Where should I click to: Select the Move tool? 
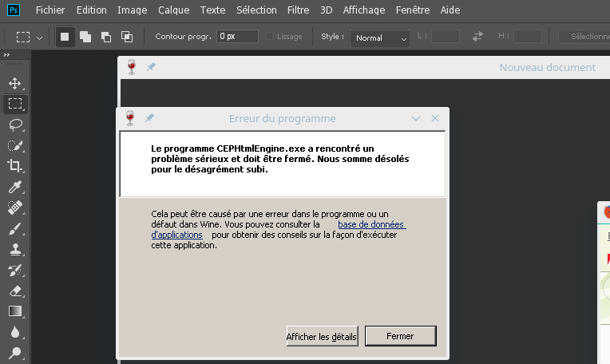[14, 83]
